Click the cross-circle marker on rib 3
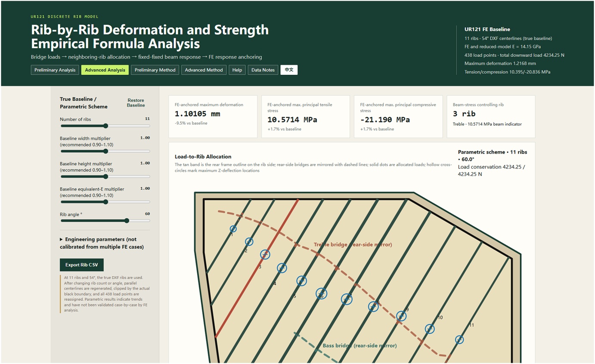The width and height of the screenshot is (595, 364). (x=265, y=255)
